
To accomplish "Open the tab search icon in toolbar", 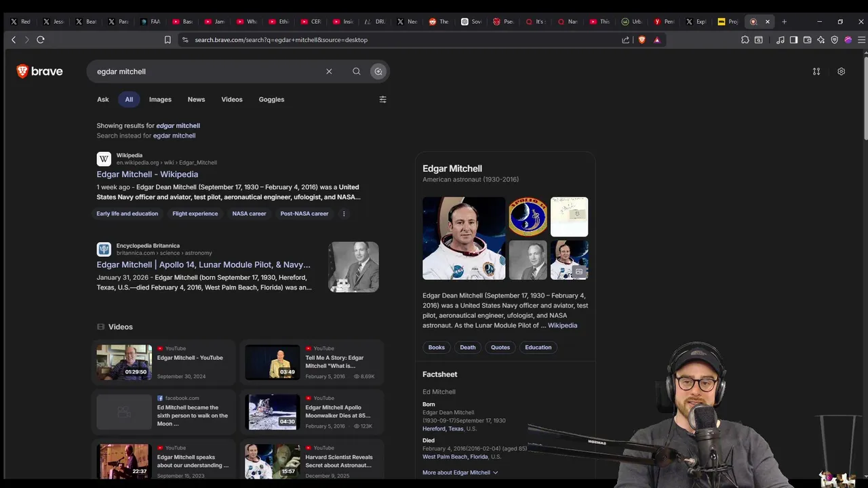I will 759,40.
